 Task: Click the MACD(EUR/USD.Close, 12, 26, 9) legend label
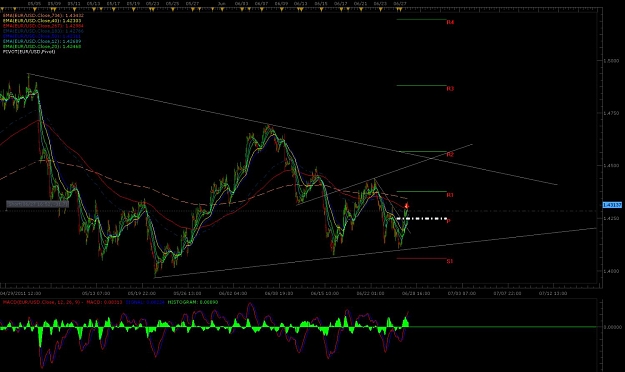(41, 302)
